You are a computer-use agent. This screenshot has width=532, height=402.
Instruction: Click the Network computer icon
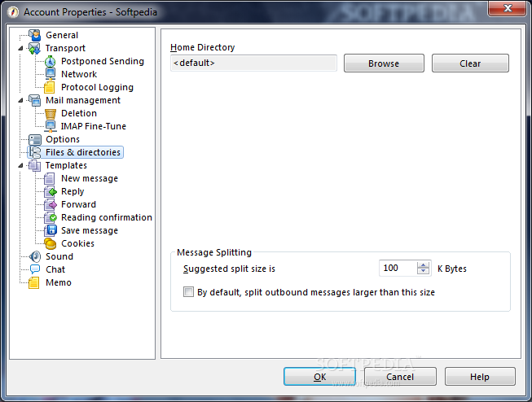51,74
